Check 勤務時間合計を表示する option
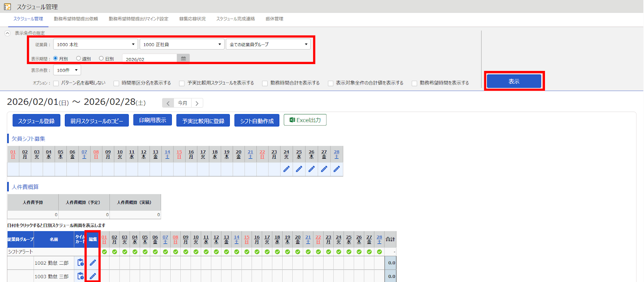Viewport: 644px width, 282px height. coord(265,83)
